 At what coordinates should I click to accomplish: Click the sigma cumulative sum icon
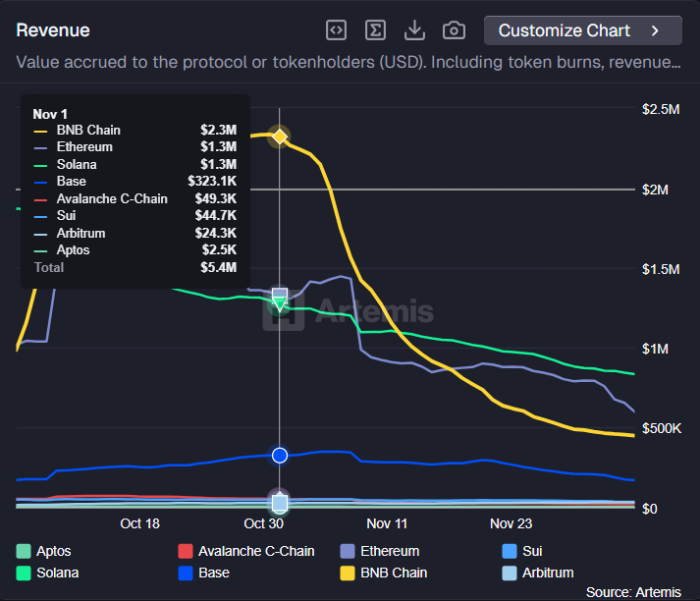[375, 30]
